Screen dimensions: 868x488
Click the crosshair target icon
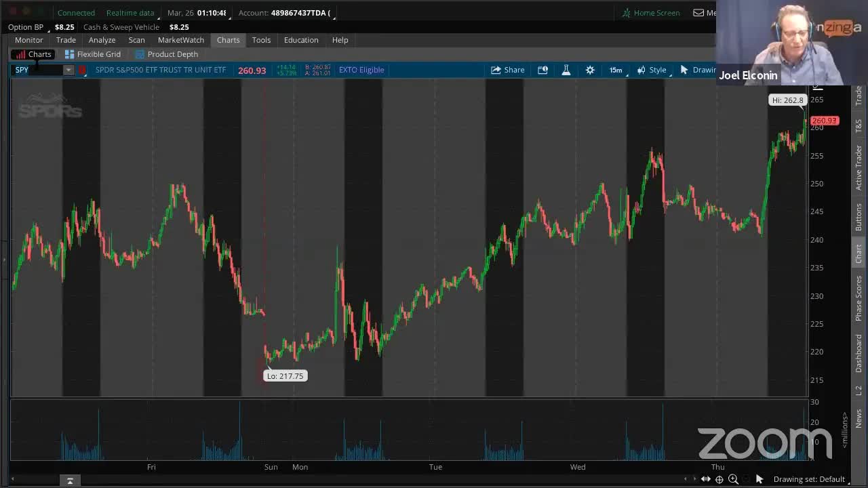pyautogui.click(x=719, y=479)
